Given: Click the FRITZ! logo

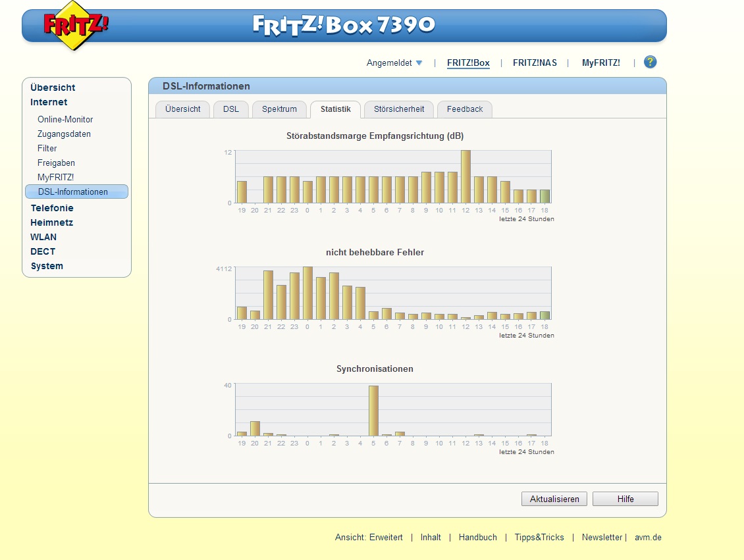Looking at the screenshot, I should (x=74, y=26).
